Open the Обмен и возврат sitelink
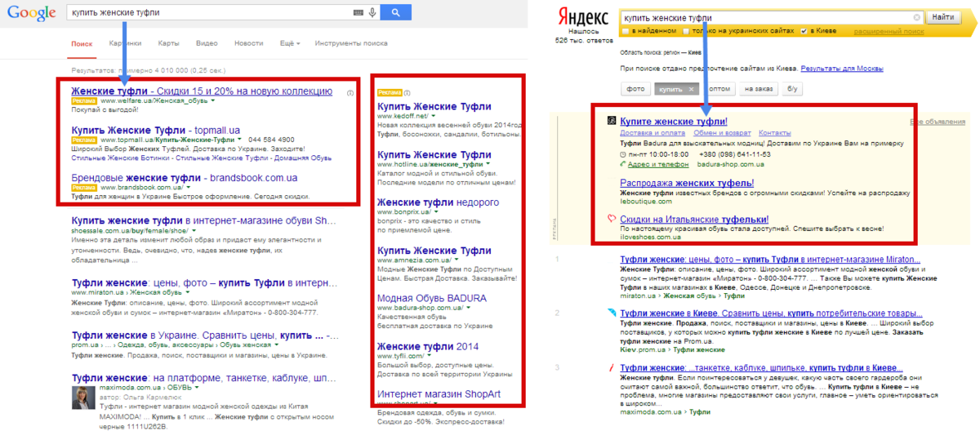980x431 pixels. 722,132
